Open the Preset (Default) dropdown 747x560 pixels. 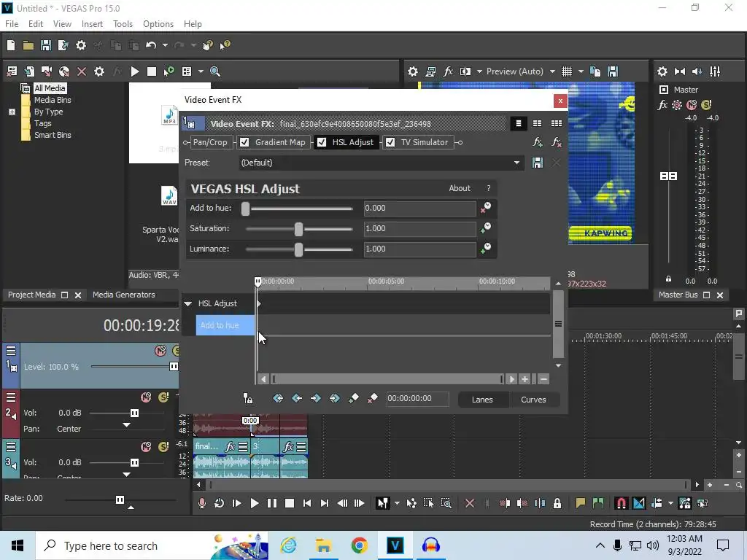(516, 163)
